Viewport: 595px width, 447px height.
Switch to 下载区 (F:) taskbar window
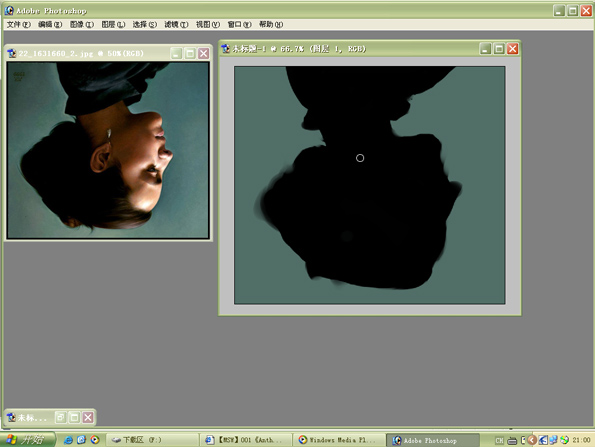click(x=152, y=440)
